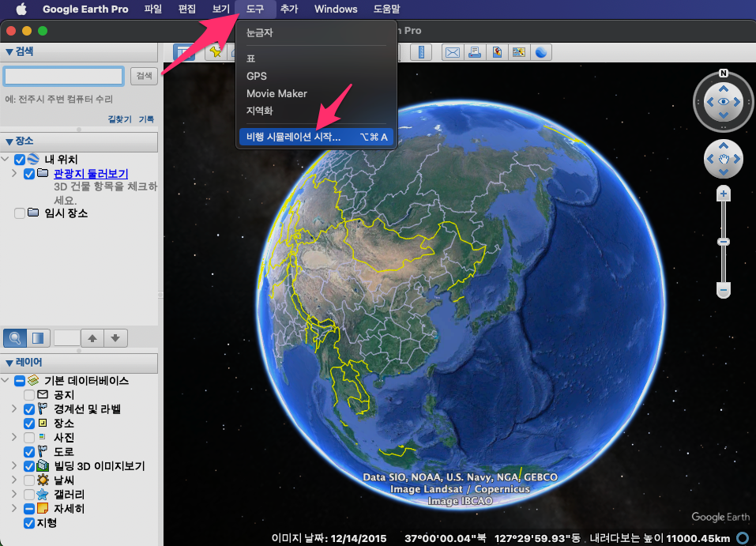Click look-right arrow on eye joystick
Image resolution: width=756 pixels, height=546 pixels.
pos(737,102)
